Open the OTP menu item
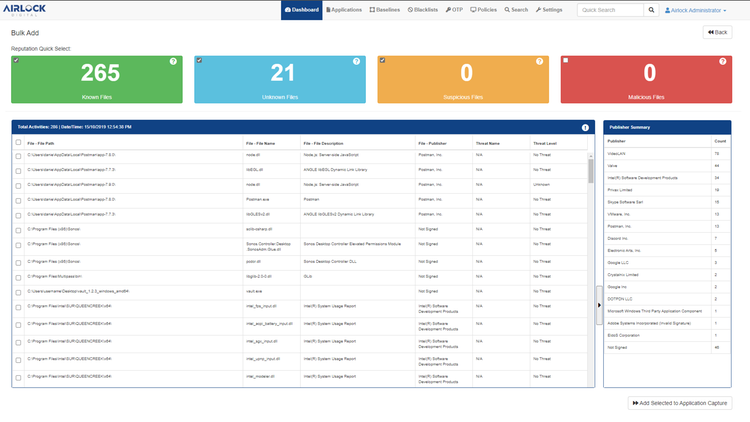750x422 pixels. (454, 10)
